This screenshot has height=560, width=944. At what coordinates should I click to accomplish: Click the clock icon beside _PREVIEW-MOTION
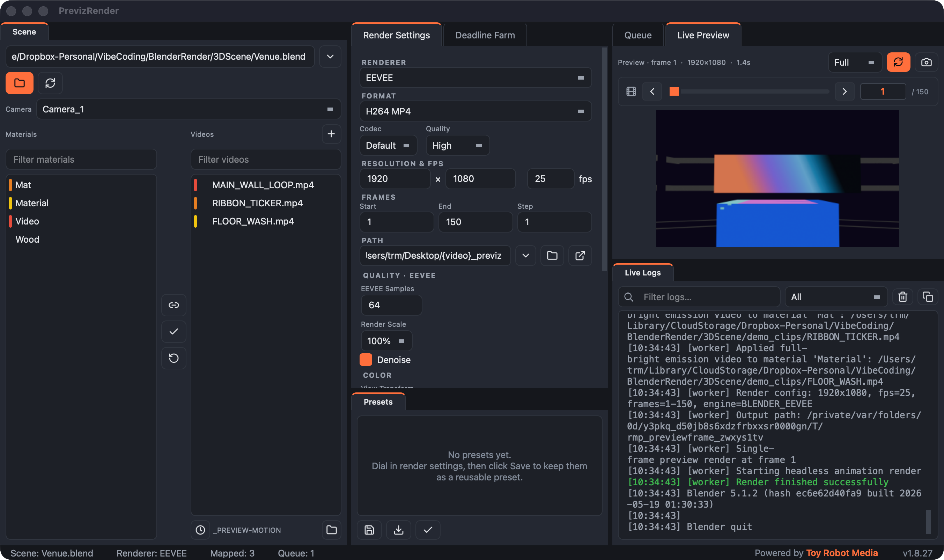tap(200, 530)
